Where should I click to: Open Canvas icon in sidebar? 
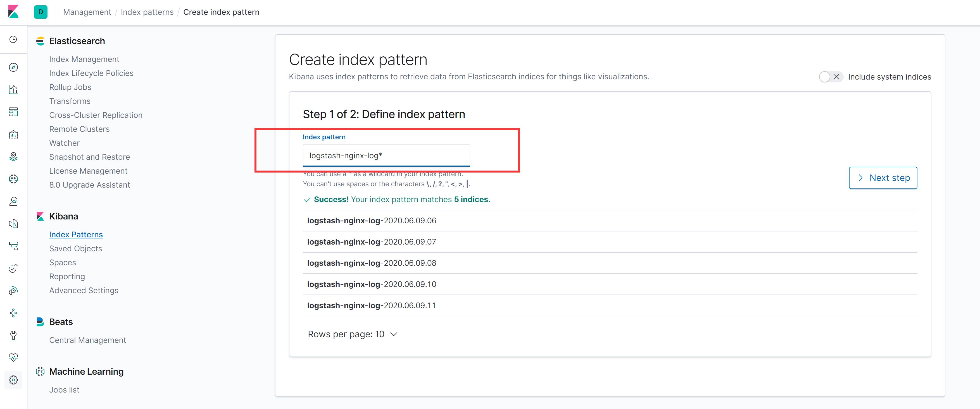pyautogui.click(x=13, y=134)
